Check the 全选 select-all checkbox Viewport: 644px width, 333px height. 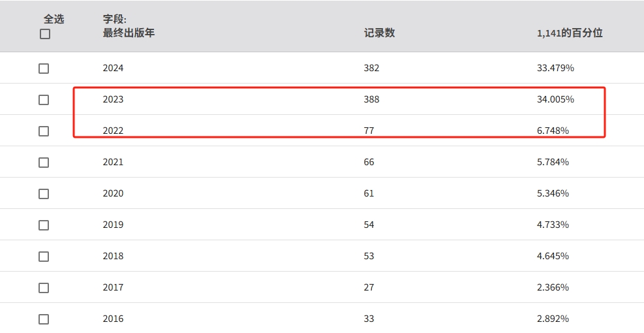[45, 34]
